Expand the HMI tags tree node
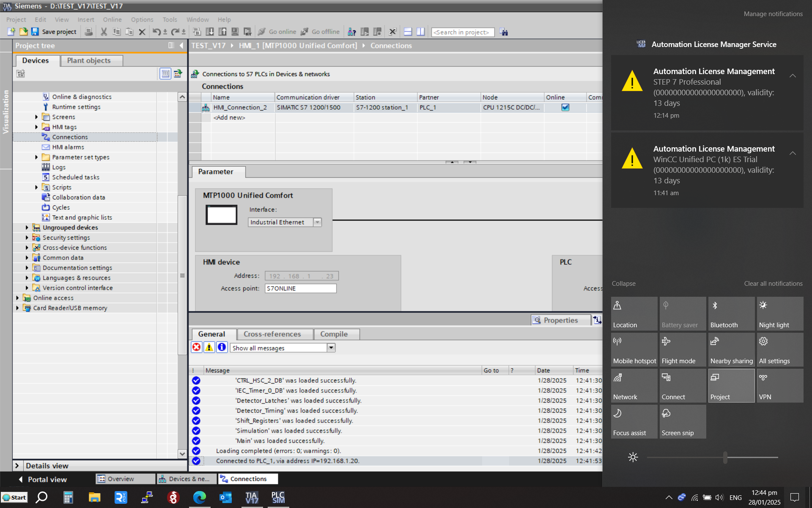The image size is (812, 508). (x=36, y=127)
